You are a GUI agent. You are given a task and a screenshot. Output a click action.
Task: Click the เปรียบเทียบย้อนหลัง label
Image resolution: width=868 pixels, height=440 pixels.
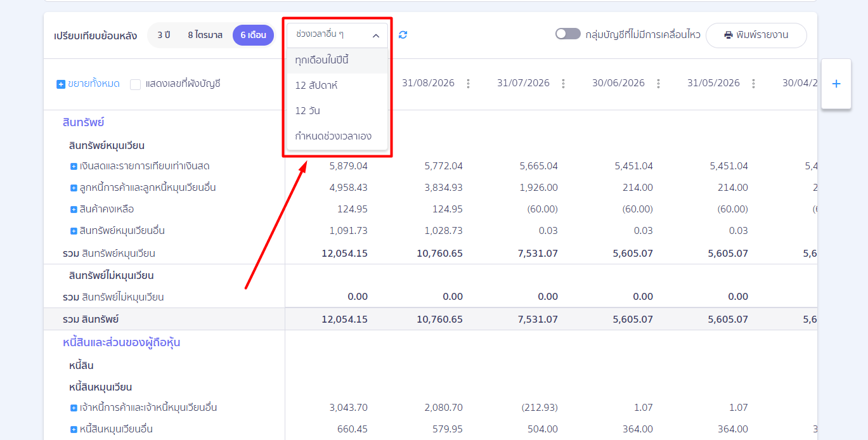click(x=96, y=36)
